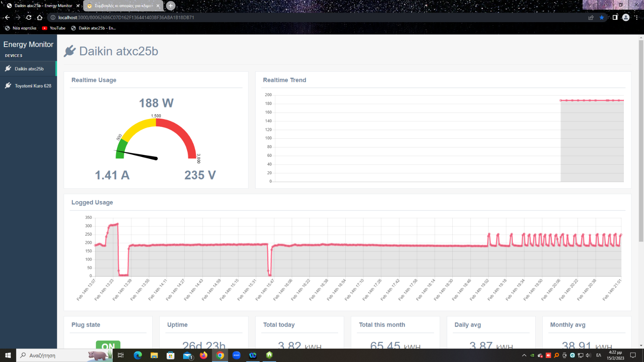This screenshot has width=644, height=362.
Task: Click the 1.41 A current value
Action: tap(112, 175)
